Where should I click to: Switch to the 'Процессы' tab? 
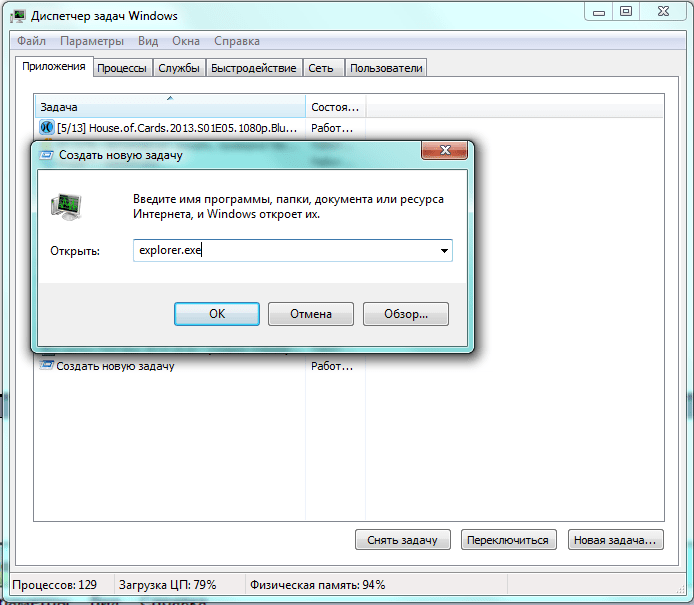[x=122, y=68]
